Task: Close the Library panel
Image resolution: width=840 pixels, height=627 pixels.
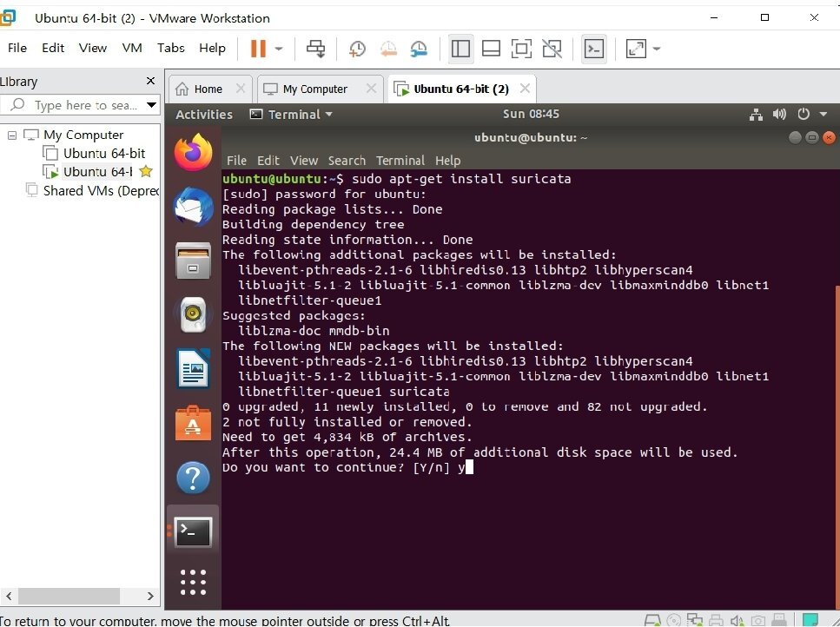Action: point(150,81)
